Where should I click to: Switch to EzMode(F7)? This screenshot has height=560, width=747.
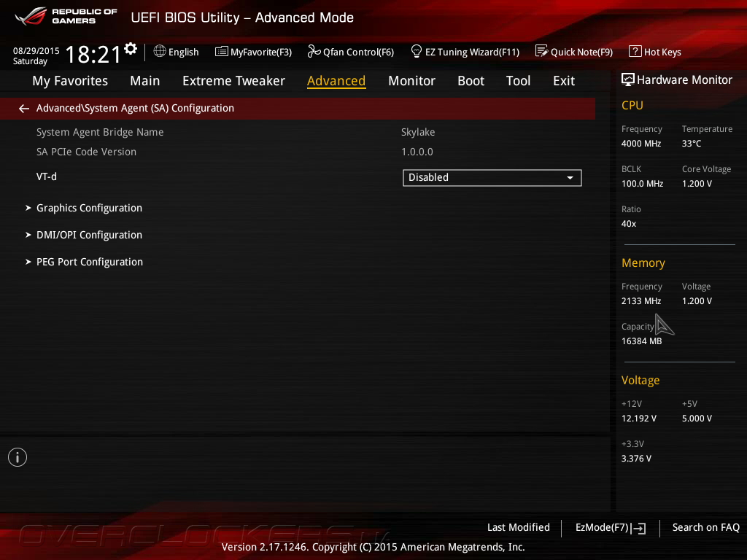pyautogui.click(x=611, y=528)
